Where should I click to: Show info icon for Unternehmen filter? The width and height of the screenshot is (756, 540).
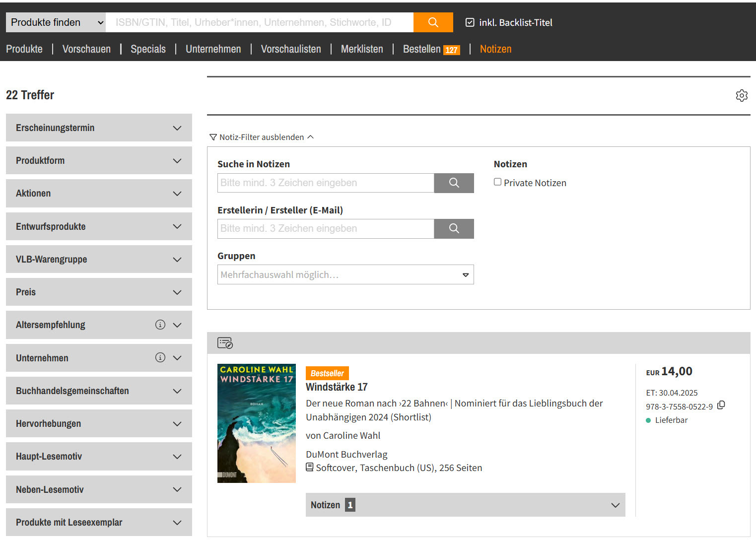point(160,357)
